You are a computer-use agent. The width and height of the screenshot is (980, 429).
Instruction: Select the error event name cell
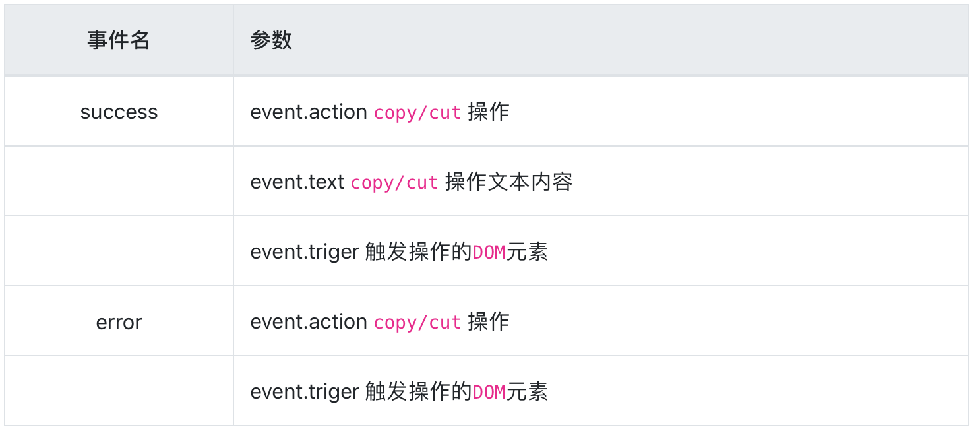119,321
